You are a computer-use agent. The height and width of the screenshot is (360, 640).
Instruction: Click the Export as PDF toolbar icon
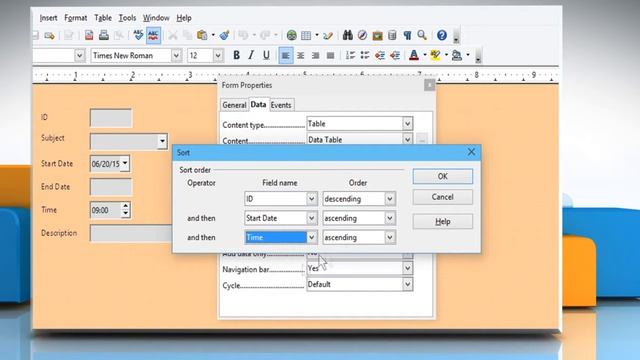tap(89, 36)
